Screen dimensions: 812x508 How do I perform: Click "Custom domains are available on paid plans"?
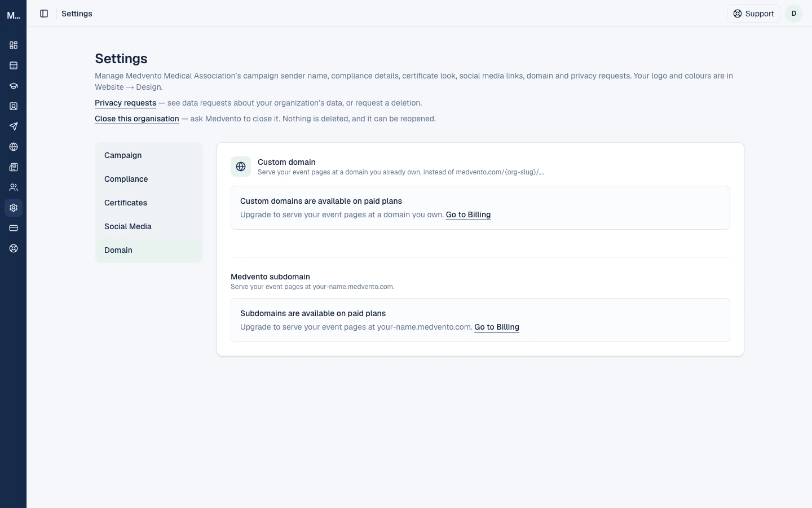321,201
